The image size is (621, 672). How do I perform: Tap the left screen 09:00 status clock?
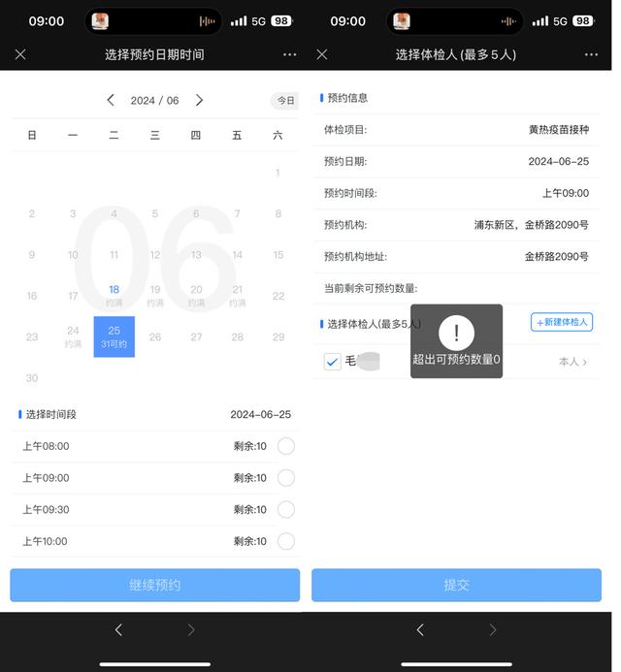pos(47,21)
